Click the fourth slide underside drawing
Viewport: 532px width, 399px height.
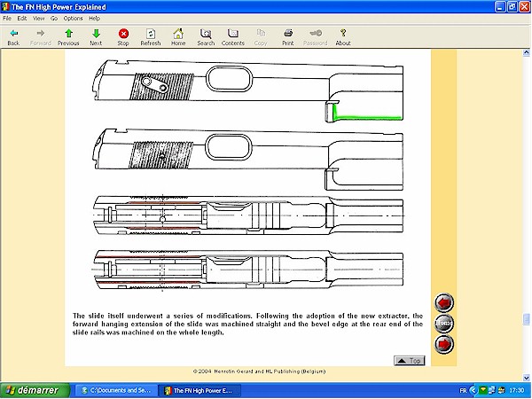248,270
